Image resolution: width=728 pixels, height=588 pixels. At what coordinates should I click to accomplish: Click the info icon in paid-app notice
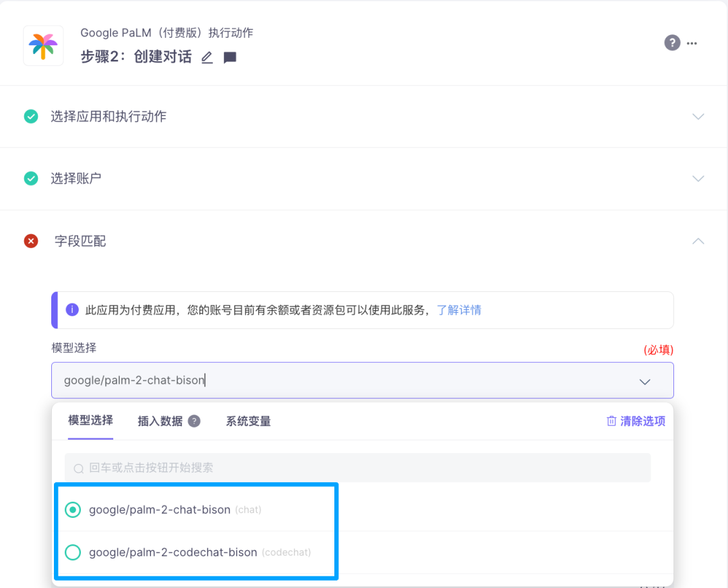point(72,310)
